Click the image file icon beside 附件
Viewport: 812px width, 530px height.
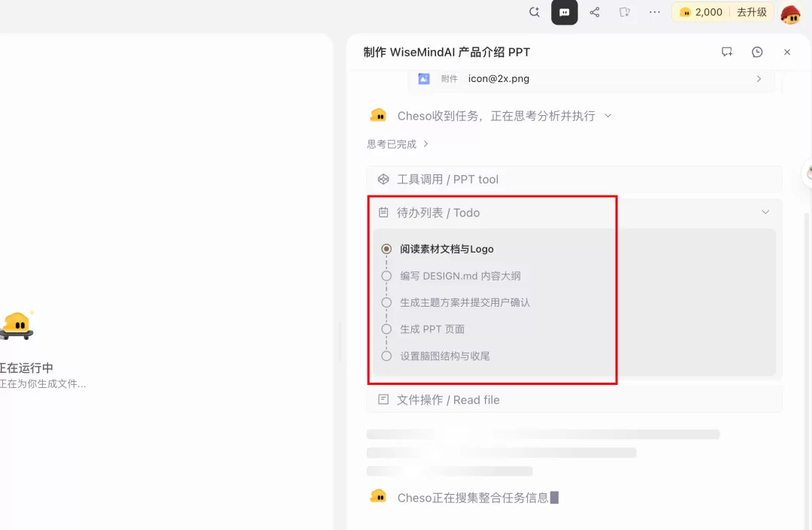424,79
